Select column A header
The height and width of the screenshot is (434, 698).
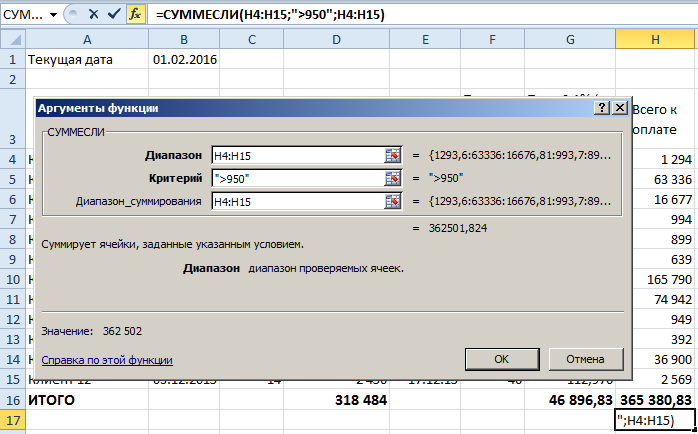point(87,40)
